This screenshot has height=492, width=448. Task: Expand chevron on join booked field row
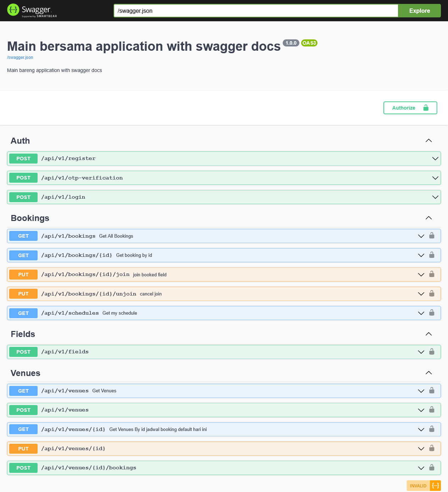click(421, 275)
